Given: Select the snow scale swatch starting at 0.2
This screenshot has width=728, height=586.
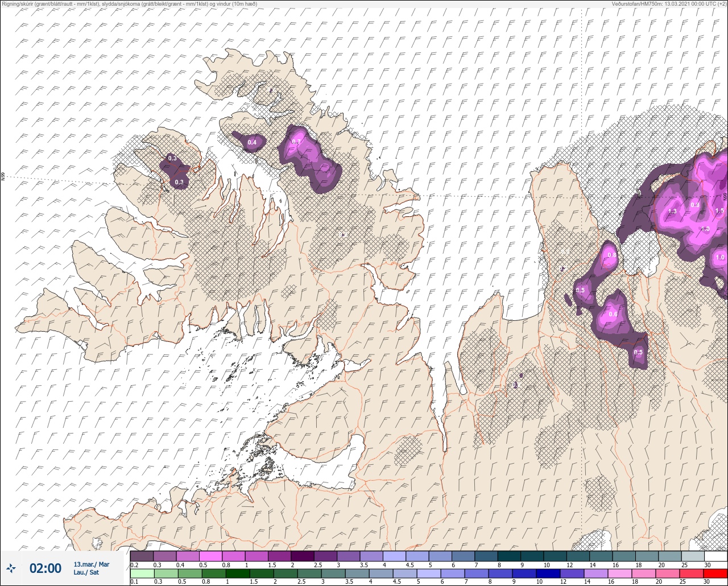Looking at the screenshot, I should 142,556.
